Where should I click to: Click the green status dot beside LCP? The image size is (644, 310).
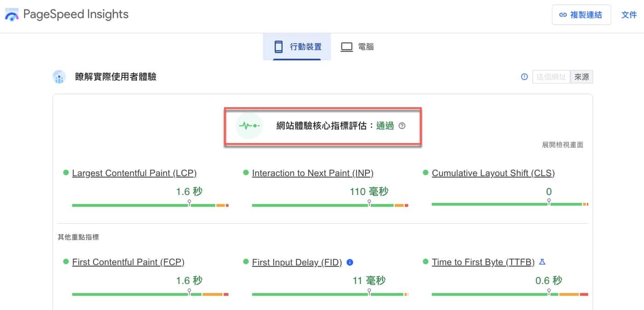[x=66, y=173]
